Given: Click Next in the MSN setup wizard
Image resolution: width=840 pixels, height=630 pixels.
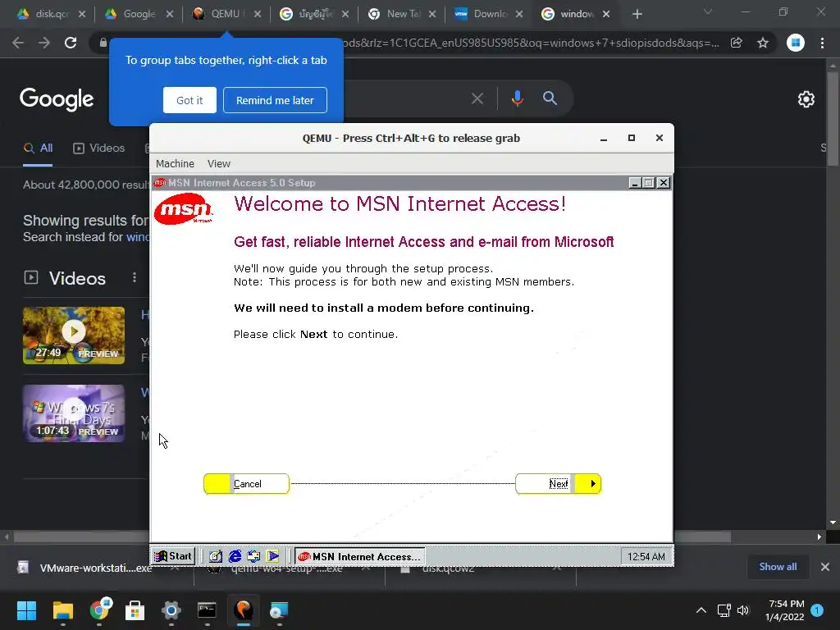Looking at the screenshot, I should (x=558, y=484).
